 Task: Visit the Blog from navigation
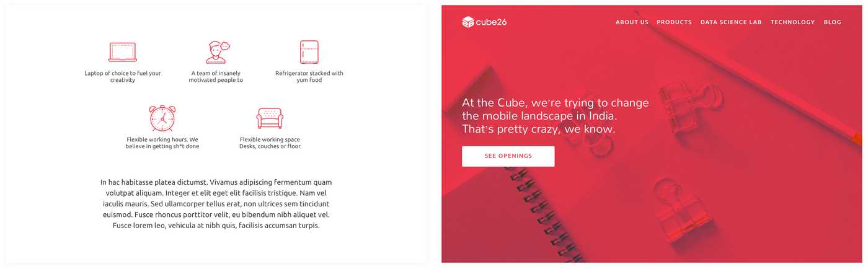click(832, 22)
